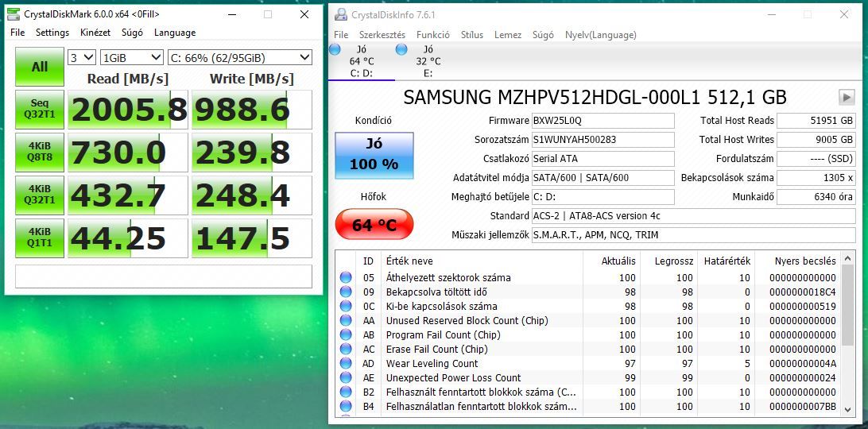Click the Total Host Reads value 51951 GB
Image resolution: width=868 pixels, height=429 pixels.
coord(816,121)
